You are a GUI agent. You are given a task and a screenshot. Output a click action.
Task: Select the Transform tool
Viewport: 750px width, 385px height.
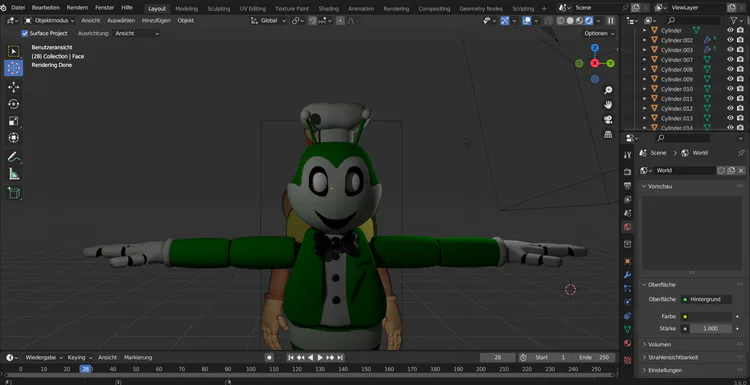pos(13,138)
